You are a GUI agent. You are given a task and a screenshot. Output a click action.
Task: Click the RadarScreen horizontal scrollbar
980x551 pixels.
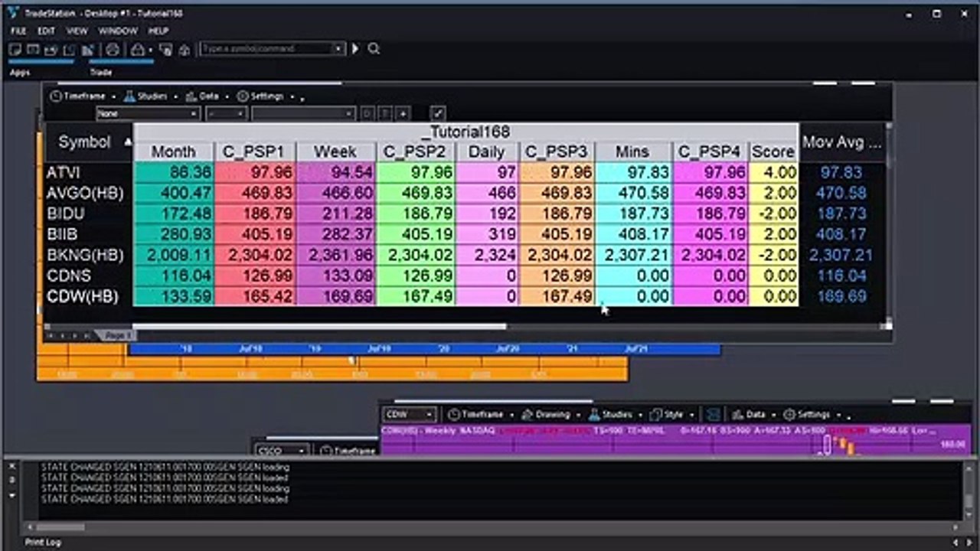click(319, 327)
